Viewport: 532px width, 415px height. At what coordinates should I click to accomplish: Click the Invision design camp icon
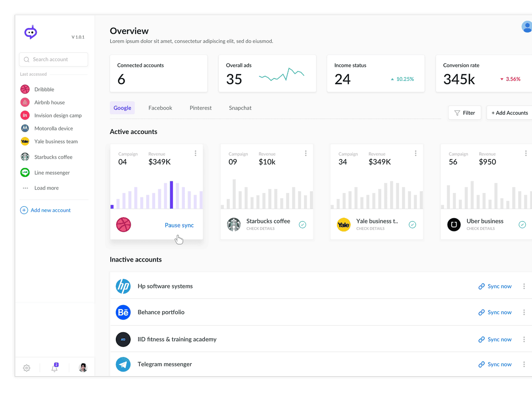click(25, 115)
